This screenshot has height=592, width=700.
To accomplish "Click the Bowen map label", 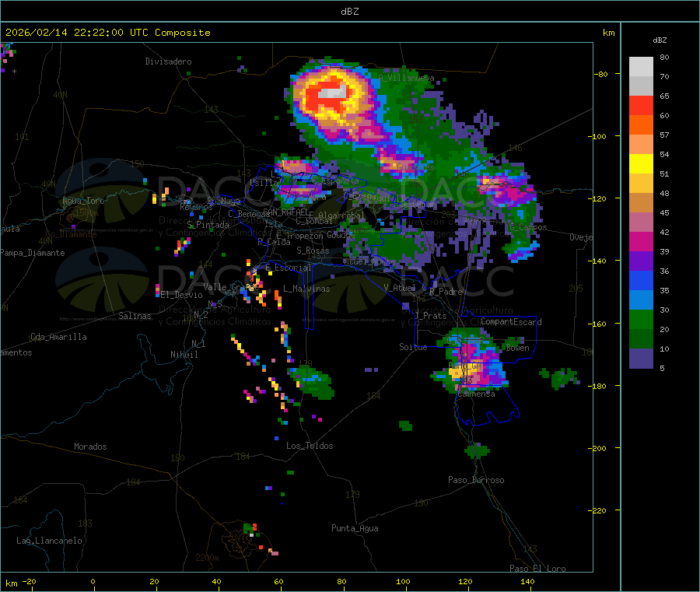I will [517, 349].
